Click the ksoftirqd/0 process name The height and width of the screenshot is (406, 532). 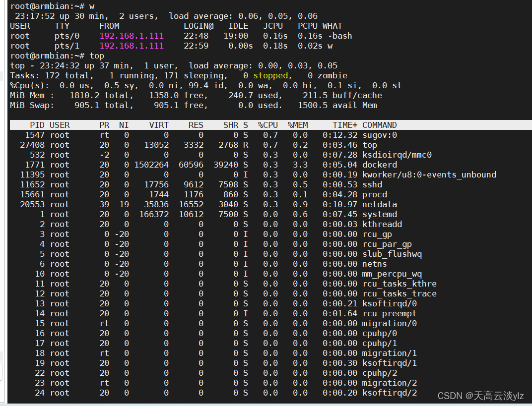point(389,303)
